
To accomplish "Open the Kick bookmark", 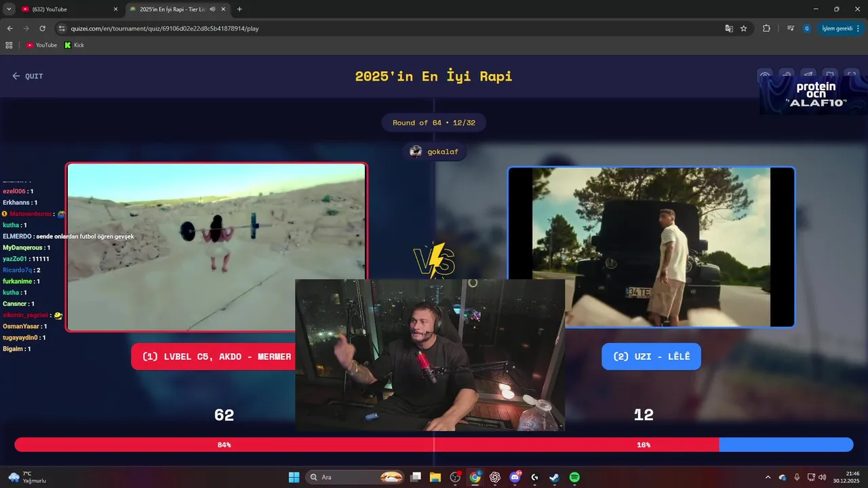I will [x=74, y=45].
